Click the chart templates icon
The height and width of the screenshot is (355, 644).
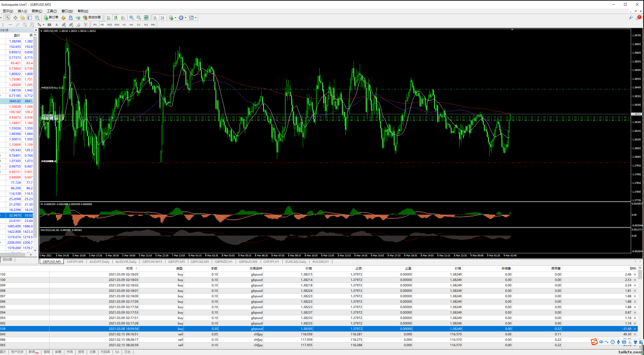pyautogui.click(x=191, y=18)
